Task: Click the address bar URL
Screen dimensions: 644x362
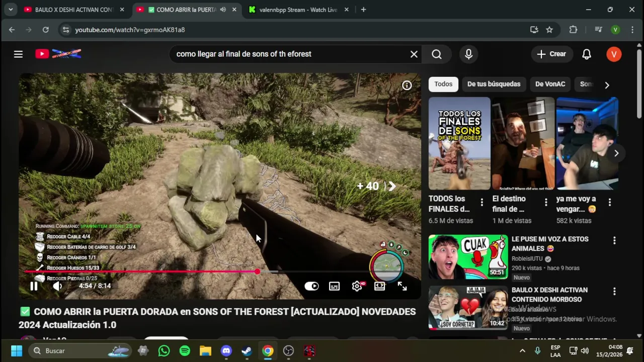Action: (x=130, y=30)
